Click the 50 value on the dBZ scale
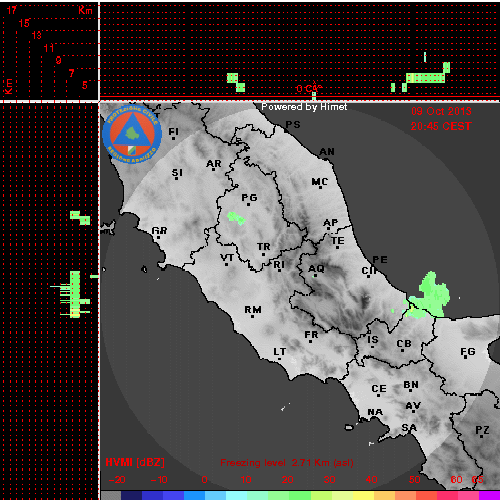Viewport: 500px width, 500px height. tap(414, 480)
